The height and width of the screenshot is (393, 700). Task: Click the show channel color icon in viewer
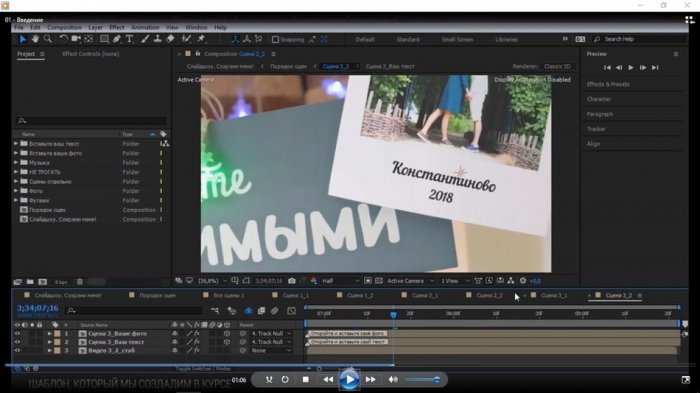click(314, 281)
